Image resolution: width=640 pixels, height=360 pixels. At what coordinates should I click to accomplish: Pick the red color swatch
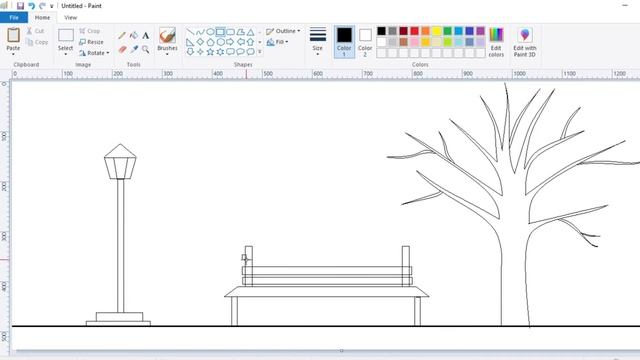pos(414,31)
